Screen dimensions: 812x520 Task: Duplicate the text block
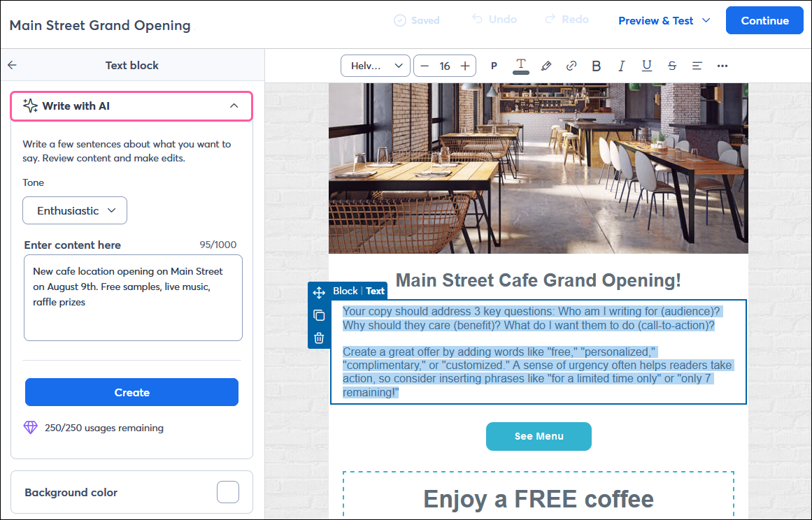point(319,315)
